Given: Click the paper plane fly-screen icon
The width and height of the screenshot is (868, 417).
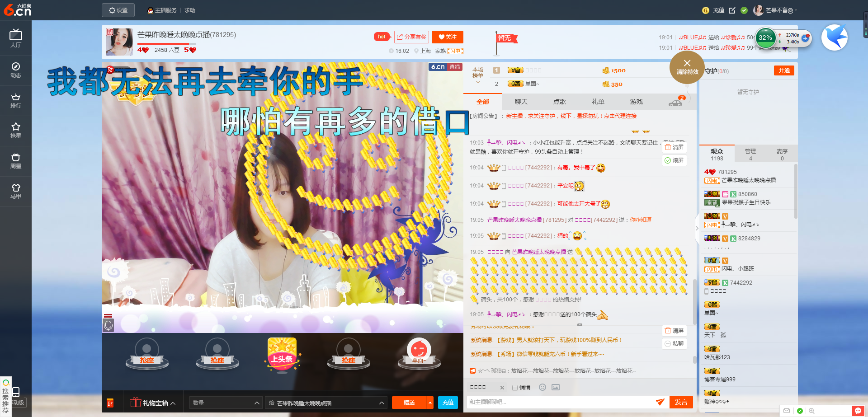Looking at the screenshot, I should [660, 402].
